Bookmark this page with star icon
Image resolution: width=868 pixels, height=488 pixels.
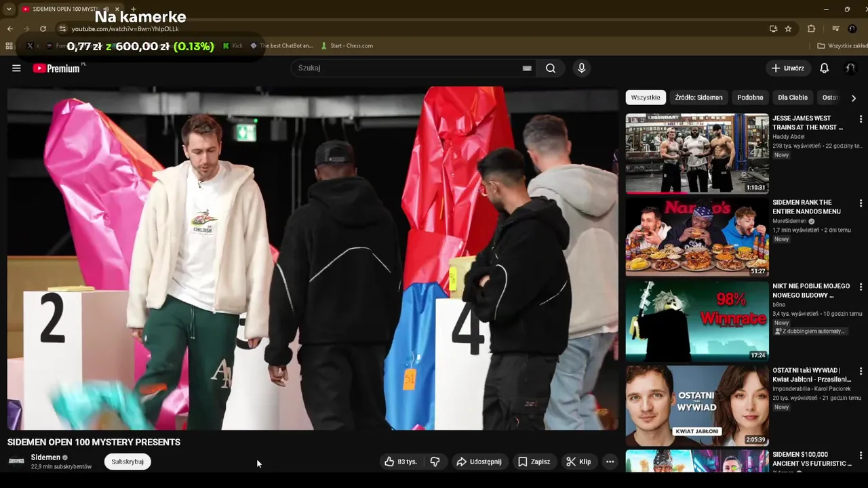(788, 28)
